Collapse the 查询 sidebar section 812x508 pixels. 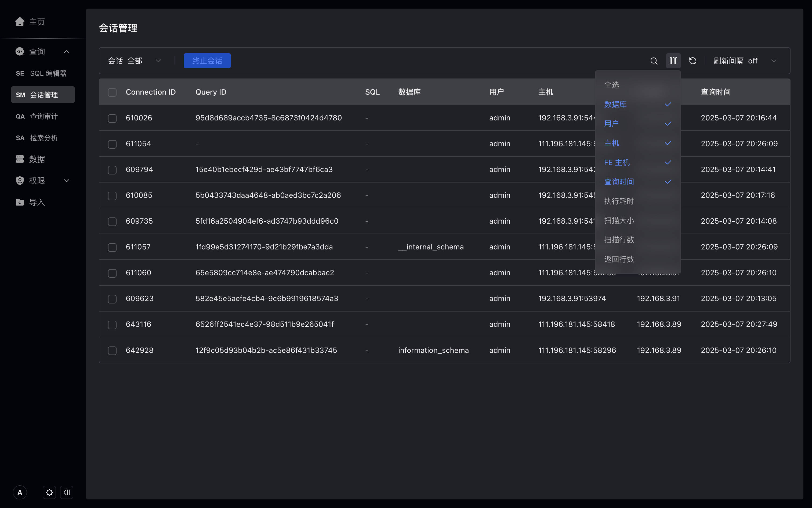pos(66,51)
